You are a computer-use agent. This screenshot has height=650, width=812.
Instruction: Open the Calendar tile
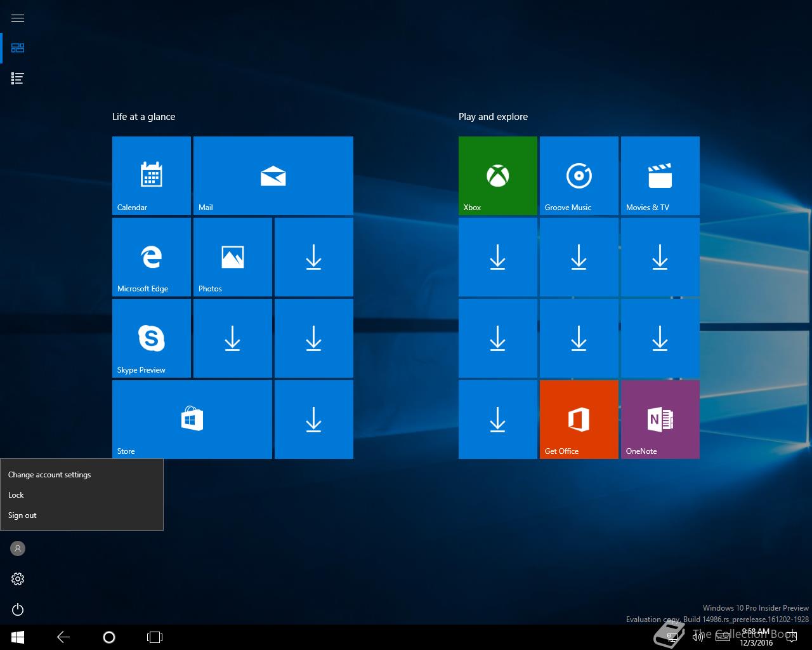pos(151,175)
